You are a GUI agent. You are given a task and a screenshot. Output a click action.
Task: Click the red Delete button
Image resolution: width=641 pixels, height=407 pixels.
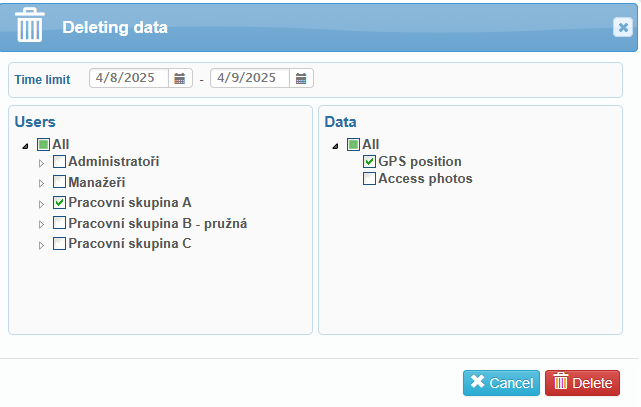coord(582,383)
